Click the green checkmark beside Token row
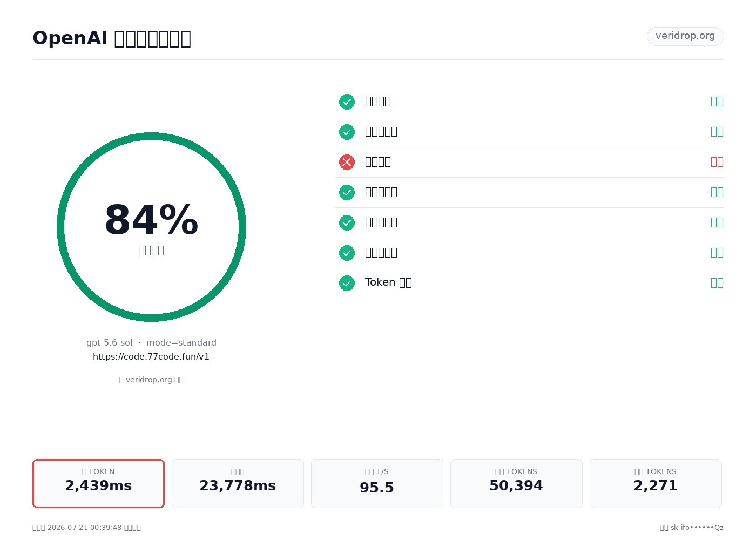 [x=347, y=283]
